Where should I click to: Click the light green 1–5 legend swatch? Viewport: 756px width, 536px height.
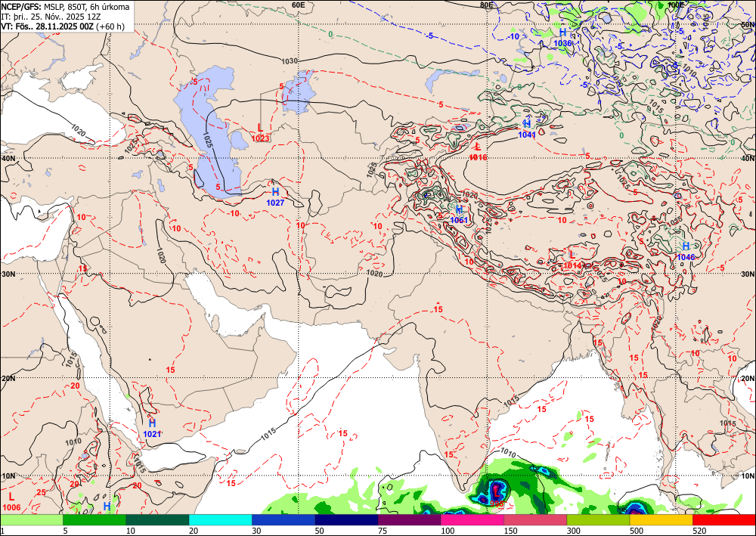[x=31, y=520]
